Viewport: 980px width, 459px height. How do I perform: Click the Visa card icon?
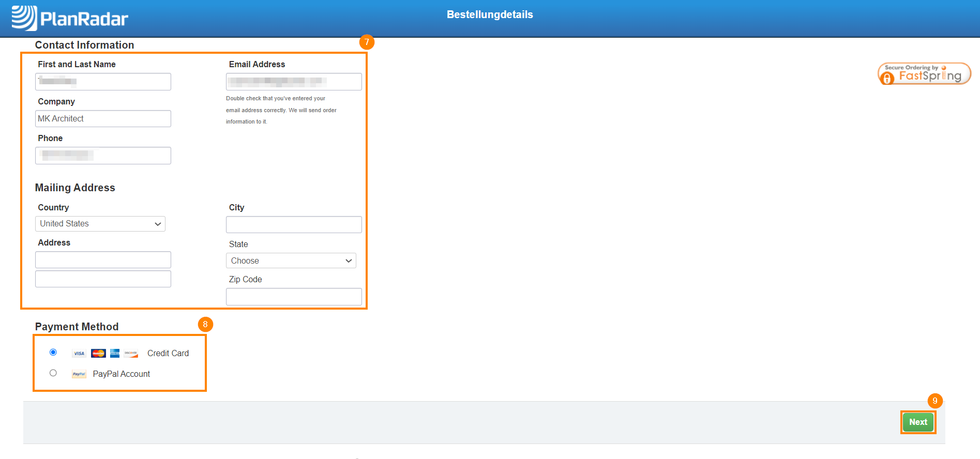click(79, 354)
